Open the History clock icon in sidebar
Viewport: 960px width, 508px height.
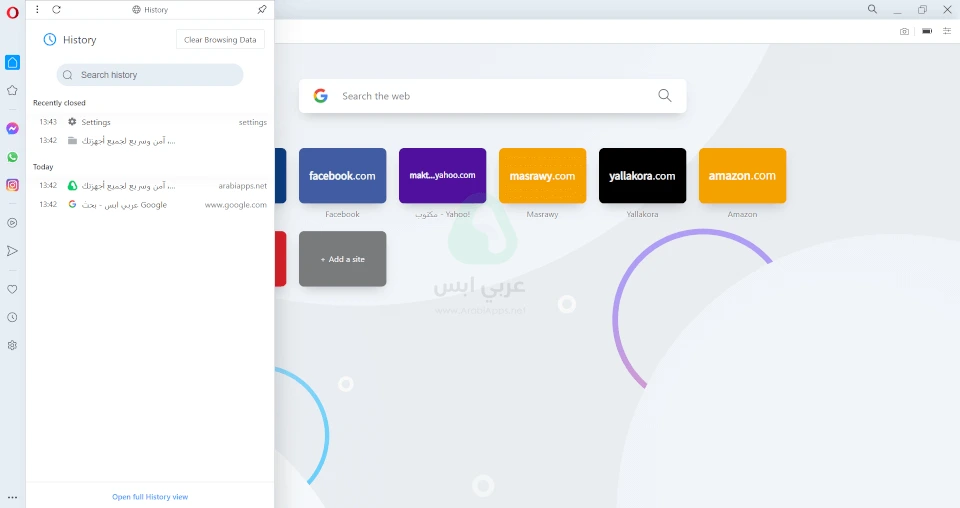pos(12,317)
